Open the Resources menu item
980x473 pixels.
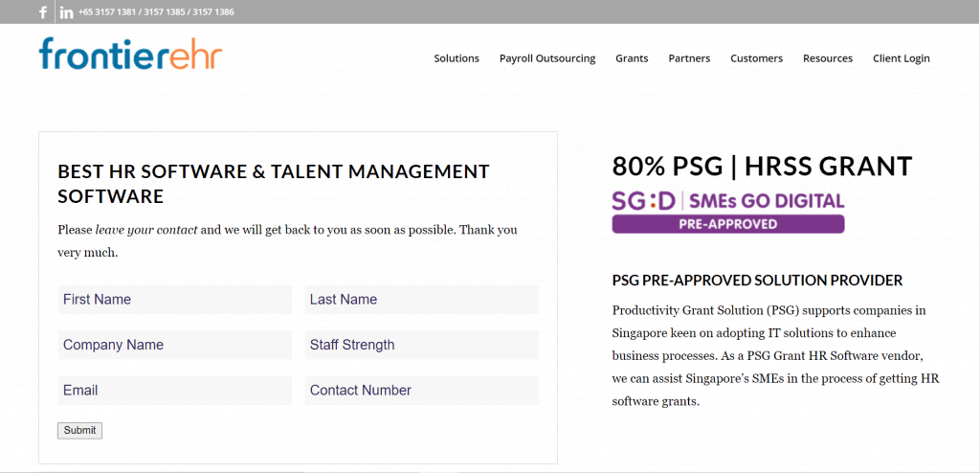(828, 58)
